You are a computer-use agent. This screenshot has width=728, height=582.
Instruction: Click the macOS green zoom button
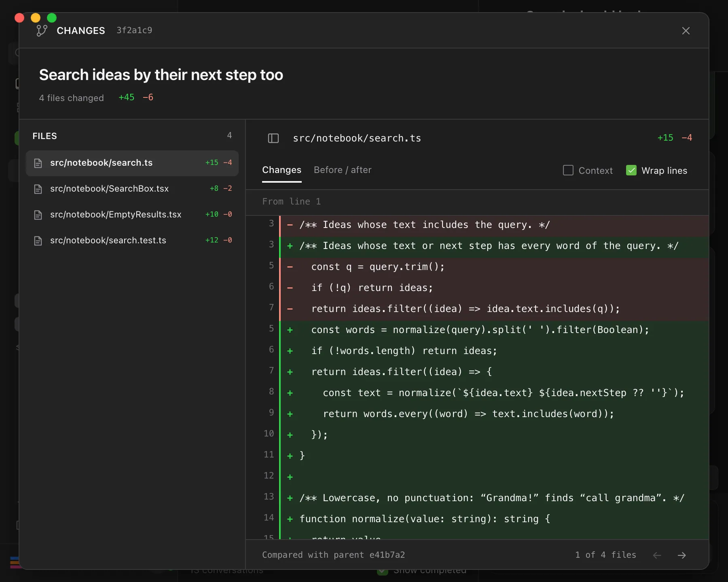point(52,18)
